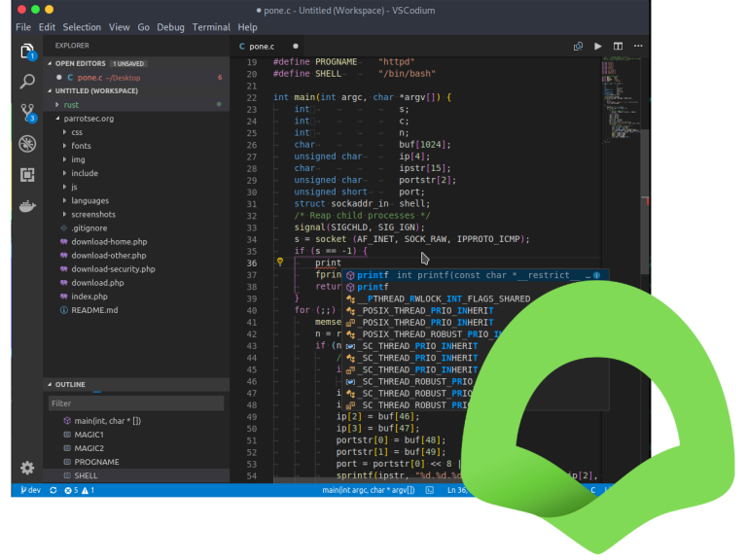Open the Manage gear icon
The image size is (747, 560).
27,468
